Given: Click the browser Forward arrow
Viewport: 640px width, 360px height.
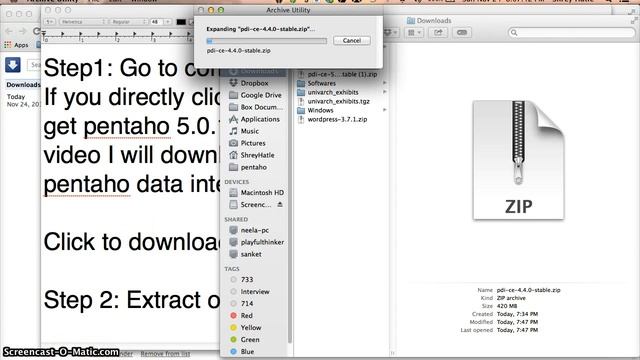Looking at the screenshot, I should [23, 31].
